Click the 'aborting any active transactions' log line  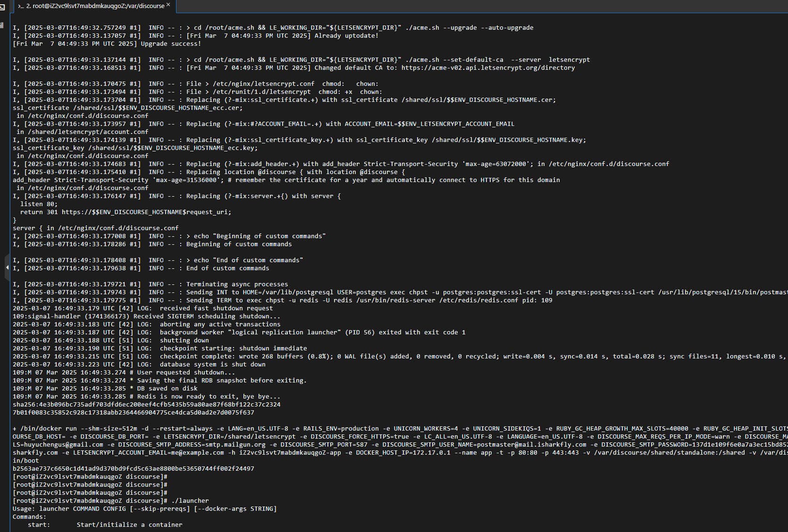point(146,324)
